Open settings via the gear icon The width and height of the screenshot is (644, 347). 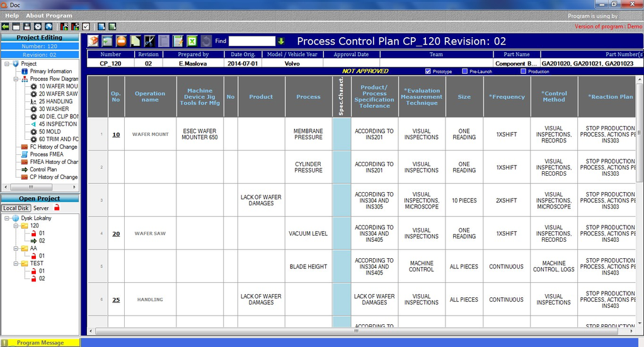point(38,26)
